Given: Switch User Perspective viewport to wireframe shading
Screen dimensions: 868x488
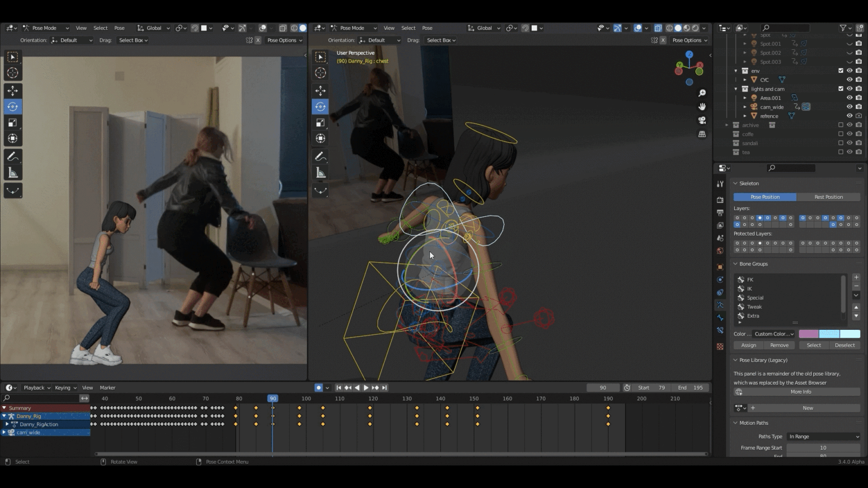Looking at the screenshot, I should [669, 28].
